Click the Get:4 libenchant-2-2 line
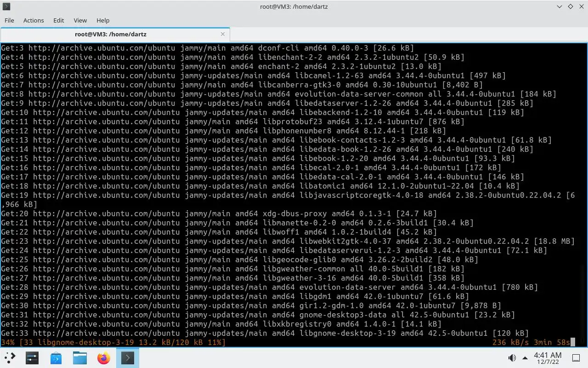The width and height of the screenshot is (588, 368). pyautogui.click(x=232, y=57)
